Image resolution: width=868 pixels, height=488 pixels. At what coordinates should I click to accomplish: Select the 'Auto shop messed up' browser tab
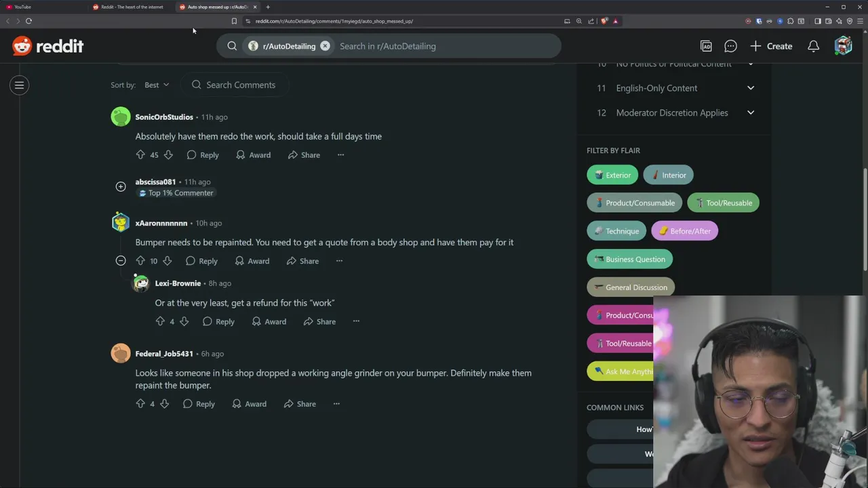[x=218, y=7]
